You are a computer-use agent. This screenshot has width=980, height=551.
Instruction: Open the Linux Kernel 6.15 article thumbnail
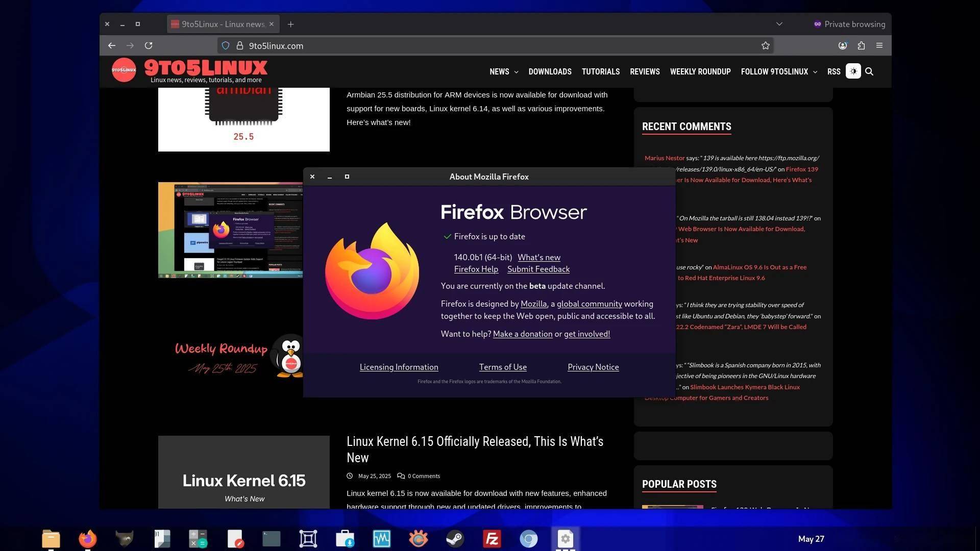click(243, 472)
